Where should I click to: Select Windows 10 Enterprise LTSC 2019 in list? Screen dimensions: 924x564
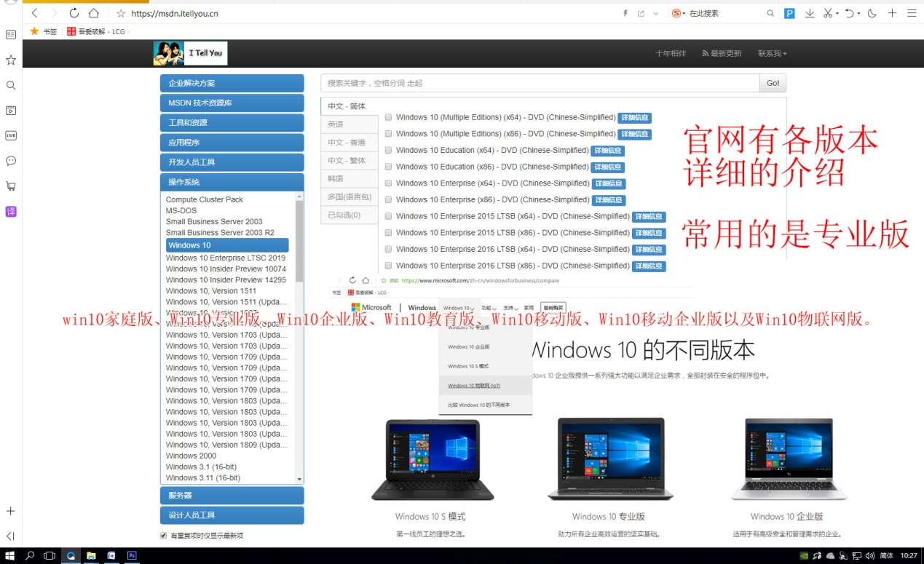[x=226, y=258]
